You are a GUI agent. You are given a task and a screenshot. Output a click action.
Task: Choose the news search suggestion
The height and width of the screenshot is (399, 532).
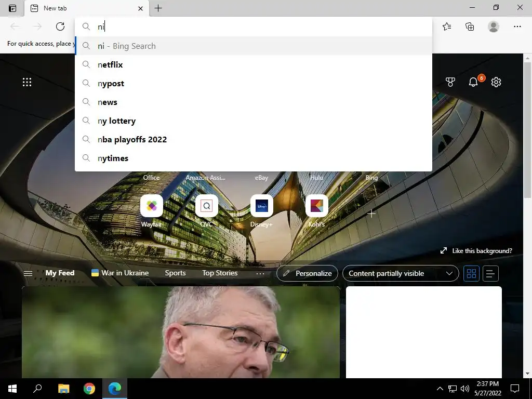coord(254,102)
